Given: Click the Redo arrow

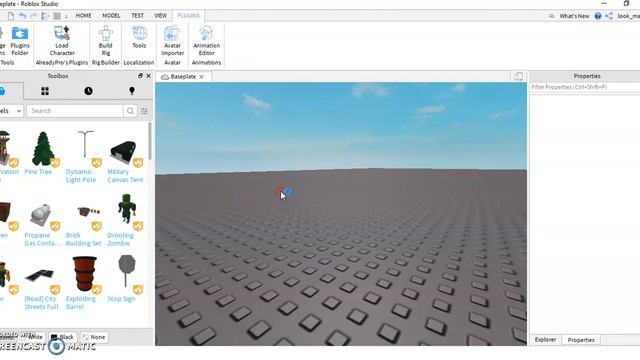Looking at the screenshot, I should pos(34,16).
